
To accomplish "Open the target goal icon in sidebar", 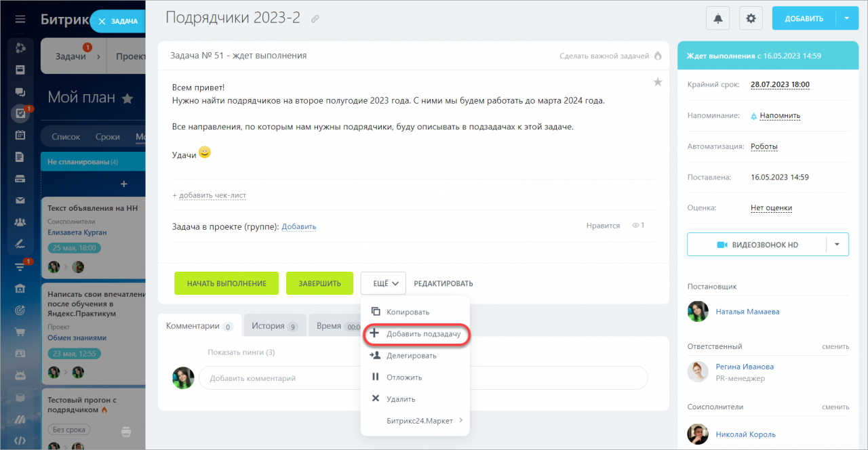I will click(x=20, y=310).
